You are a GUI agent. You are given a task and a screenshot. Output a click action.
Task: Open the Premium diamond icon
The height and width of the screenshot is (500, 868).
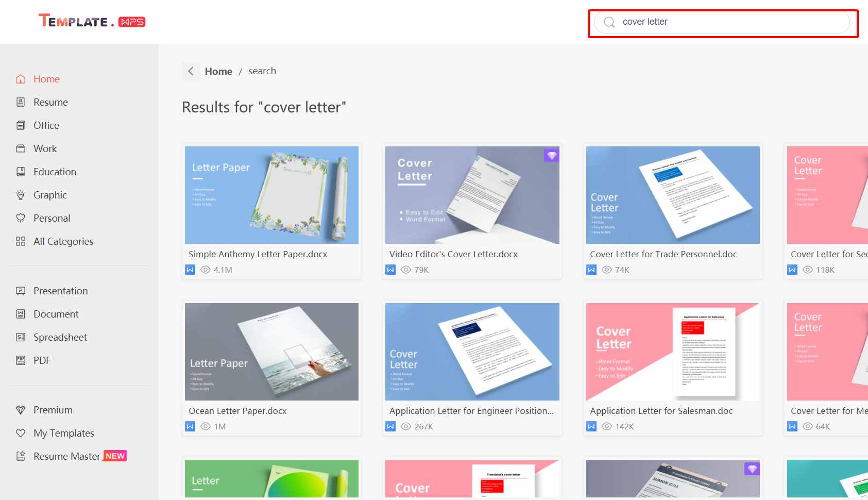click(21, 410)
